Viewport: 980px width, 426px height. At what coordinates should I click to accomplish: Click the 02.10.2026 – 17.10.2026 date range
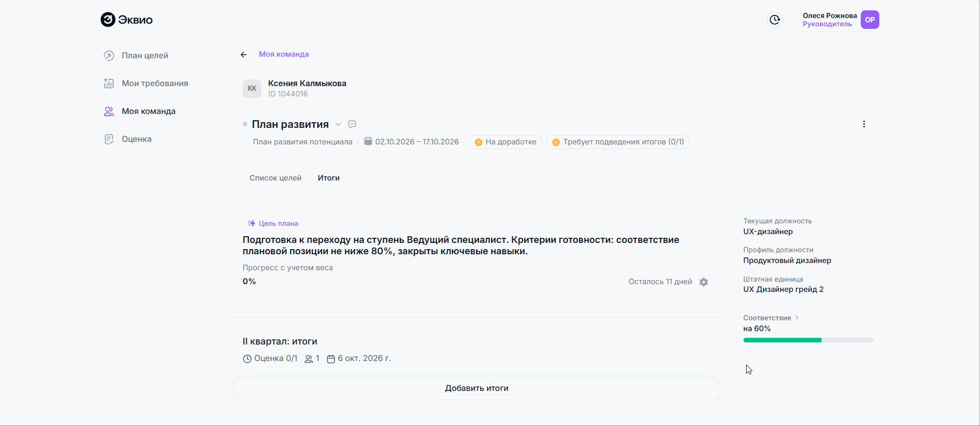click(417, 142)
